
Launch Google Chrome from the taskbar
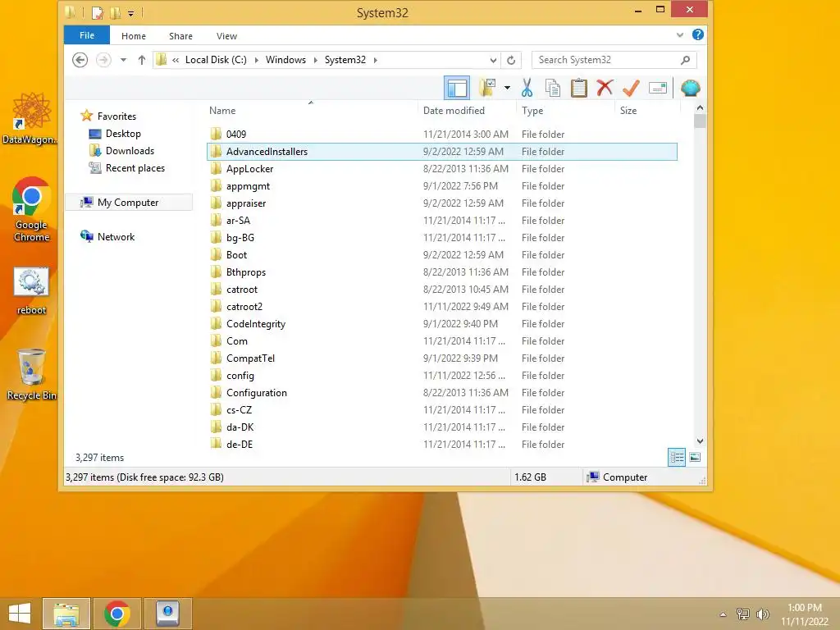(116, 614)
